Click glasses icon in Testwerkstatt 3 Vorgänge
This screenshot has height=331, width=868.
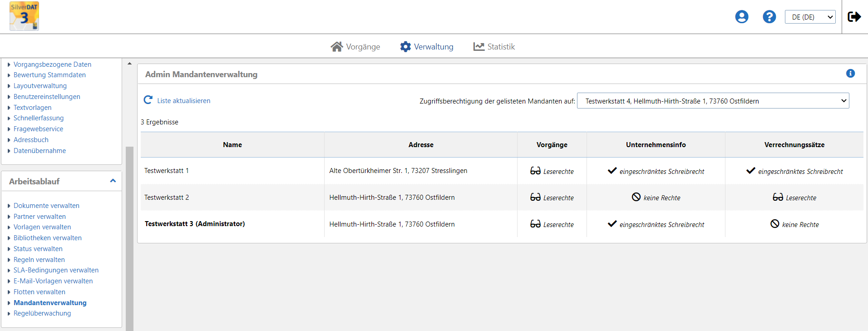point(535,224)
